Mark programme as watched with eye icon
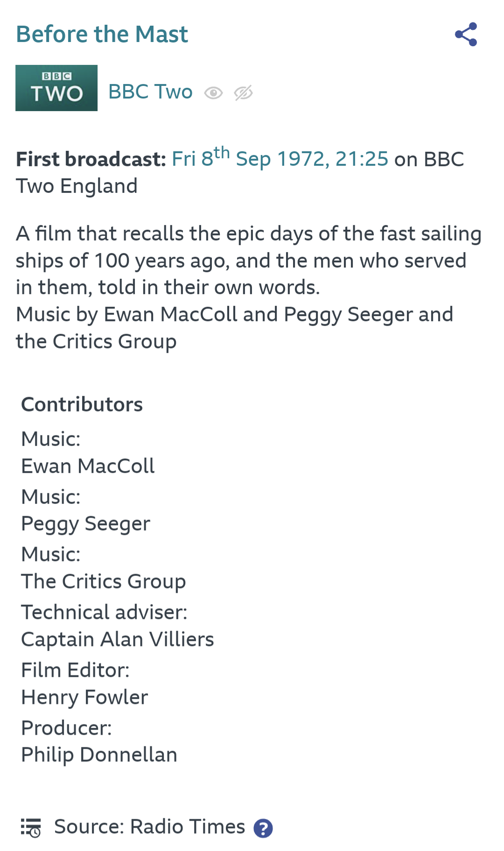 pyautogui.click(x=213, y=93)
